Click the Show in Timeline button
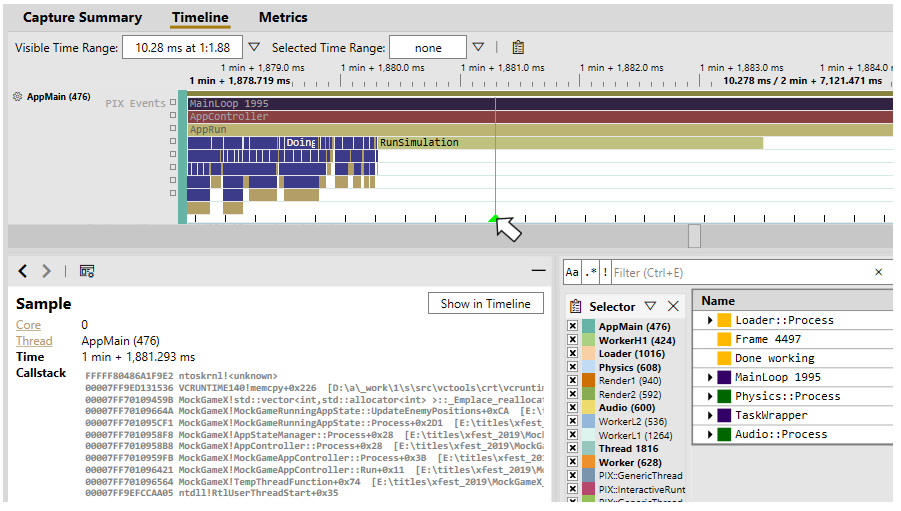 [486, 303]
